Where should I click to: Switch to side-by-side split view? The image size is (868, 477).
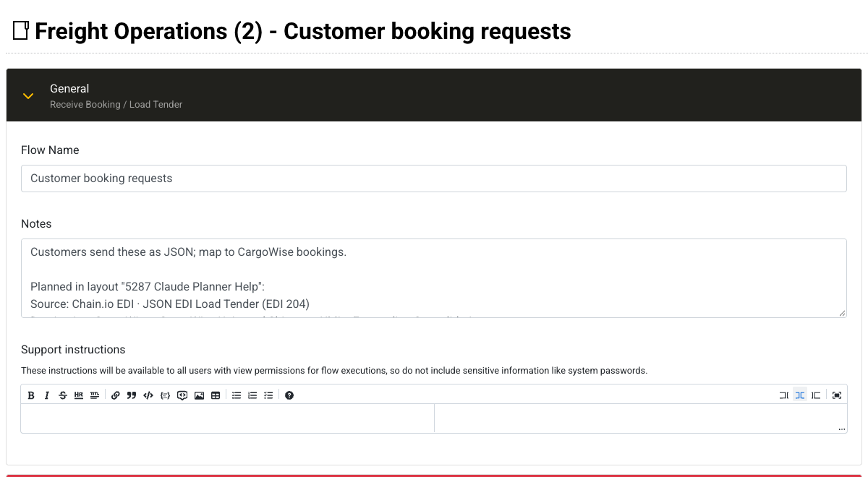[800, 395]
